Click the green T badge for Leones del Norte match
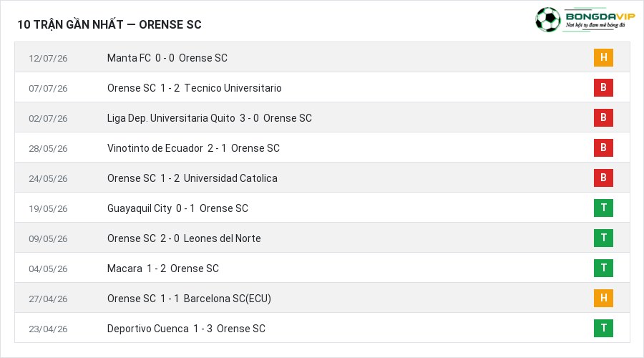 point(603,238)
